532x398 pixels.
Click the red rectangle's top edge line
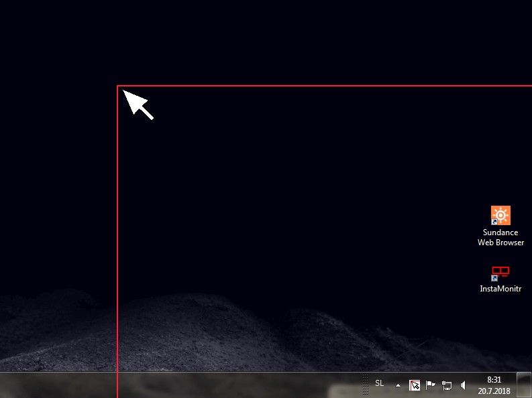click(322, 86)
